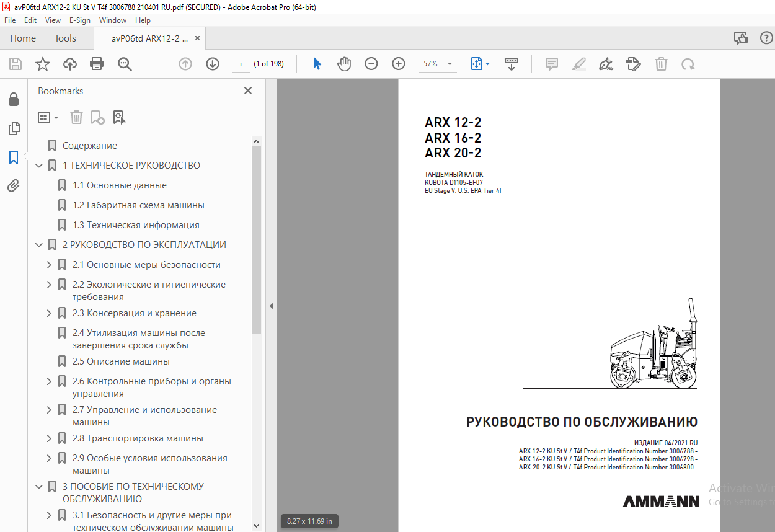Open the security lock panel
The image size is (775, 532).
[x=14, y=100]
